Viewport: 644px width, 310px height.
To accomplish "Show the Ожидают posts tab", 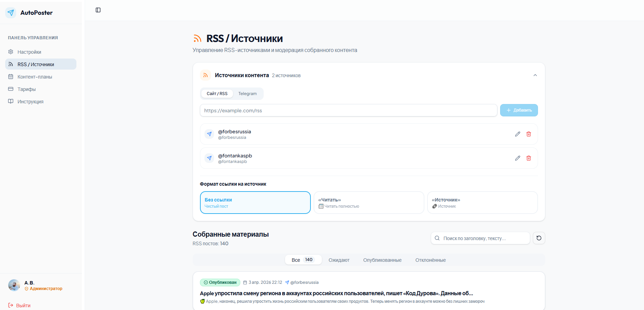I will [339, 260].
